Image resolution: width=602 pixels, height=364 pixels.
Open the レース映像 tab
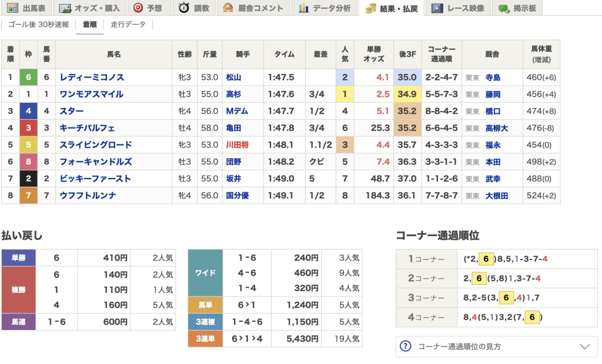457,8
